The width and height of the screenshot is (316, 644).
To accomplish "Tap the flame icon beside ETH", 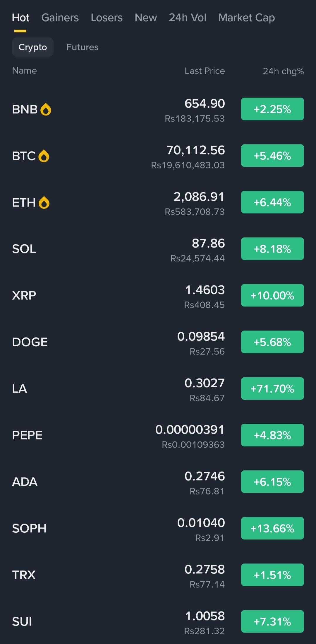I will coord(44,202).
